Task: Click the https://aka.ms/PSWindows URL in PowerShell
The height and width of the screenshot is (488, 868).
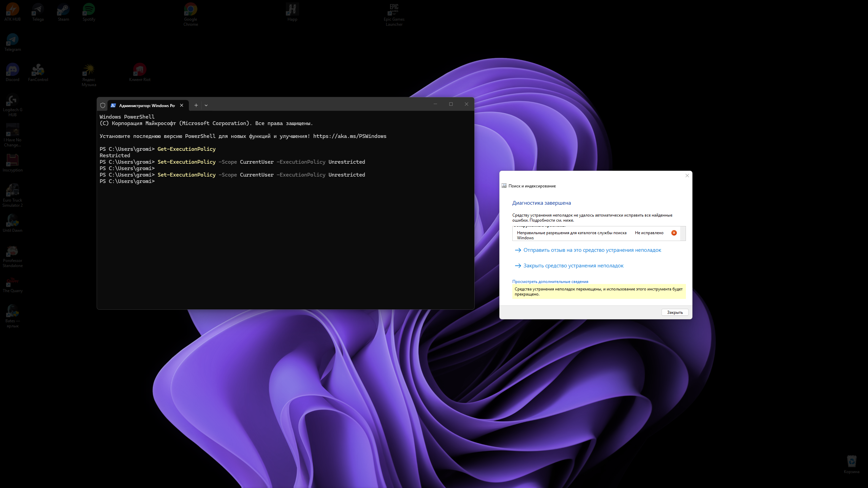Action: pyautogui.click(x=350, y=136)
